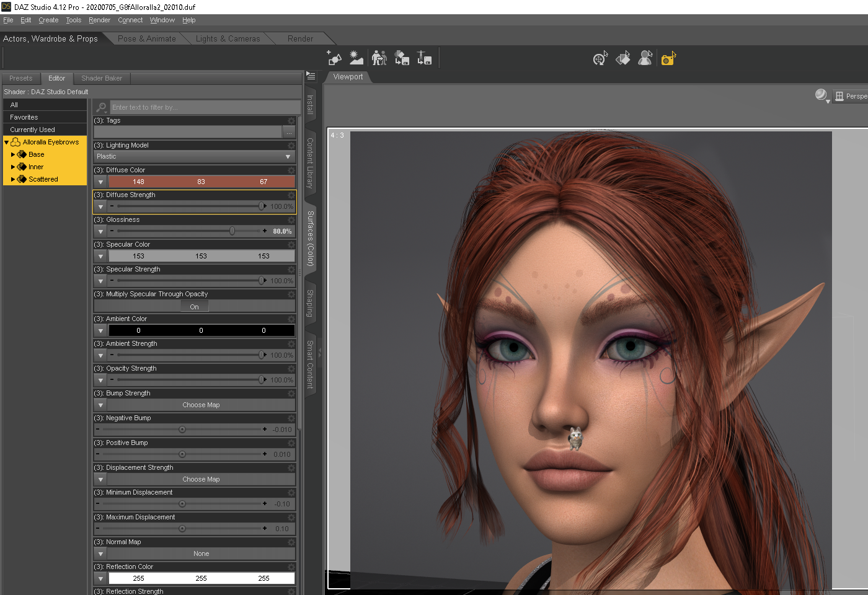The width and height of the screenshot is (868, 595).
Task: Switch to the Shader Baker tab
Action: pyautogui.click(x=102, y=78)
